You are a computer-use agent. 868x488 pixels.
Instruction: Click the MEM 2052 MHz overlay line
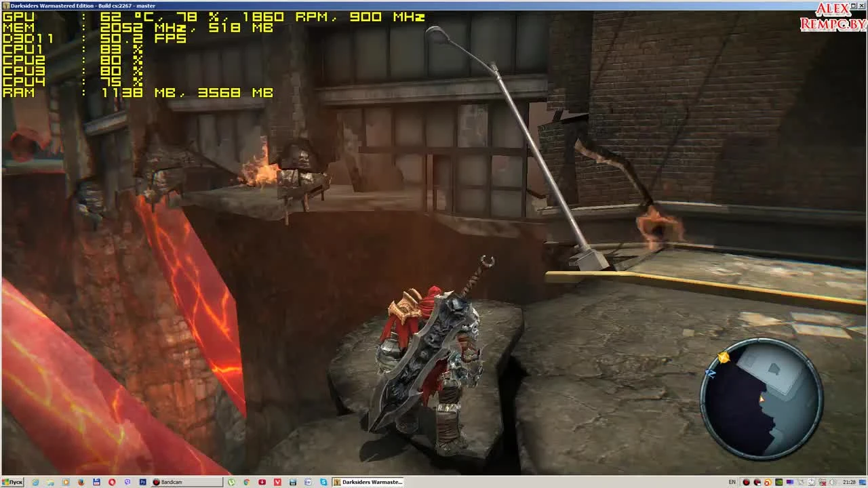(x=138, y=27)
